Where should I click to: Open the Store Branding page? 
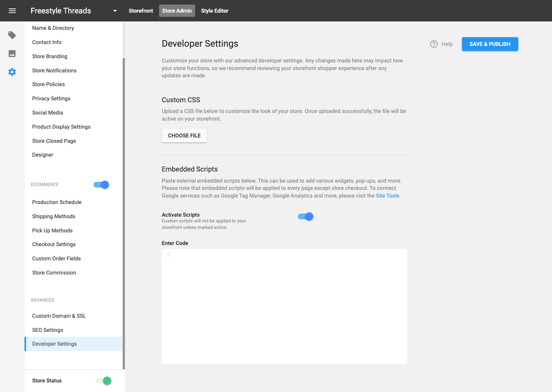(50, 57)
